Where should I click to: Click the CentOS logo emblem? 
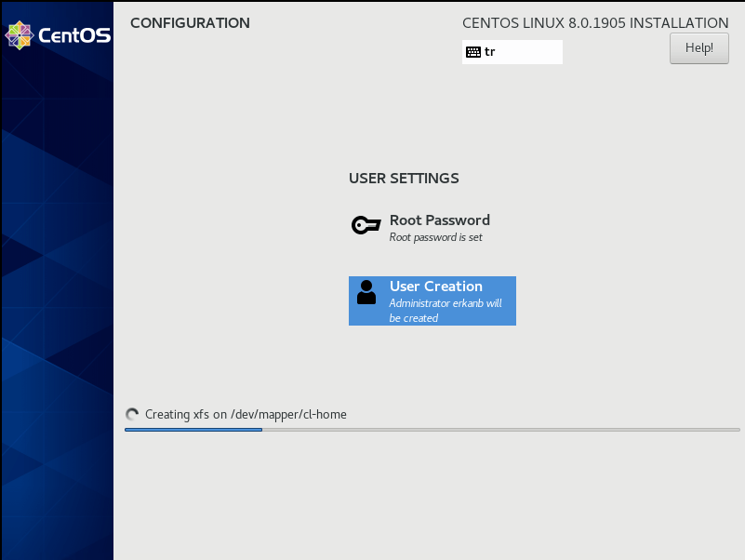[20, 35]
